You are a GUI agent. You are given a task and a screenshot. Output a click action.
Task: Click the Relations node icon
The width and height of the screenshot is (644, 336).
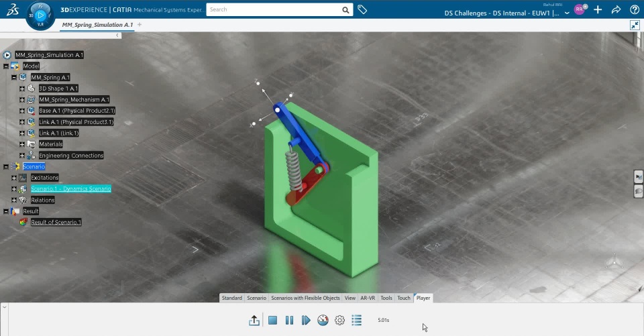(23, 200)
